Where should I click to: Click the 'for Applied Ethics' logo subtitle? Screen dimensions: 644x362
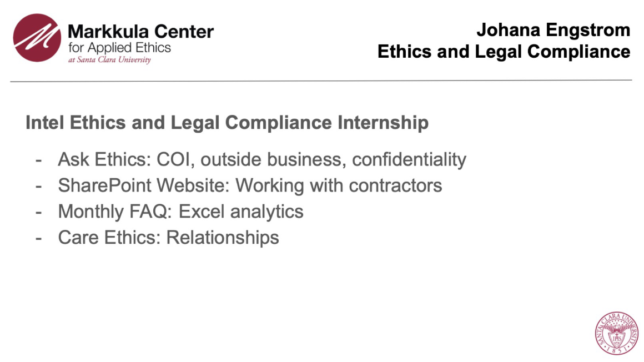(119, 47)
